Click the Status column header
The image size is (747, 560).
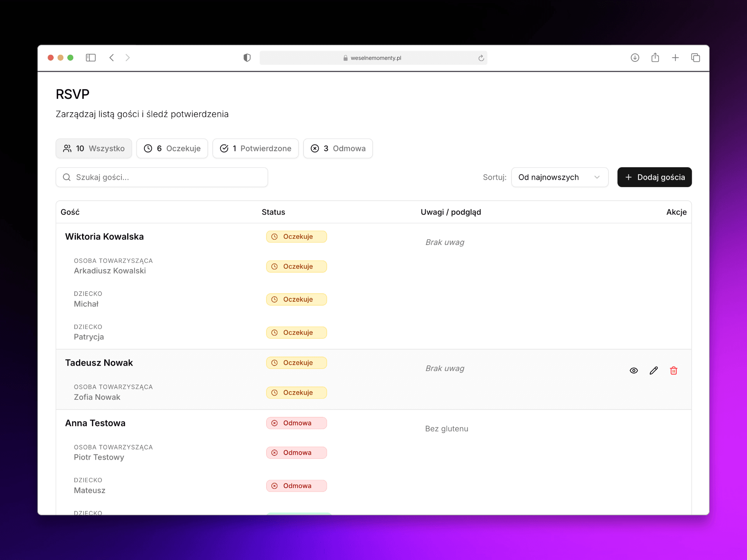(x=274, y=212)
